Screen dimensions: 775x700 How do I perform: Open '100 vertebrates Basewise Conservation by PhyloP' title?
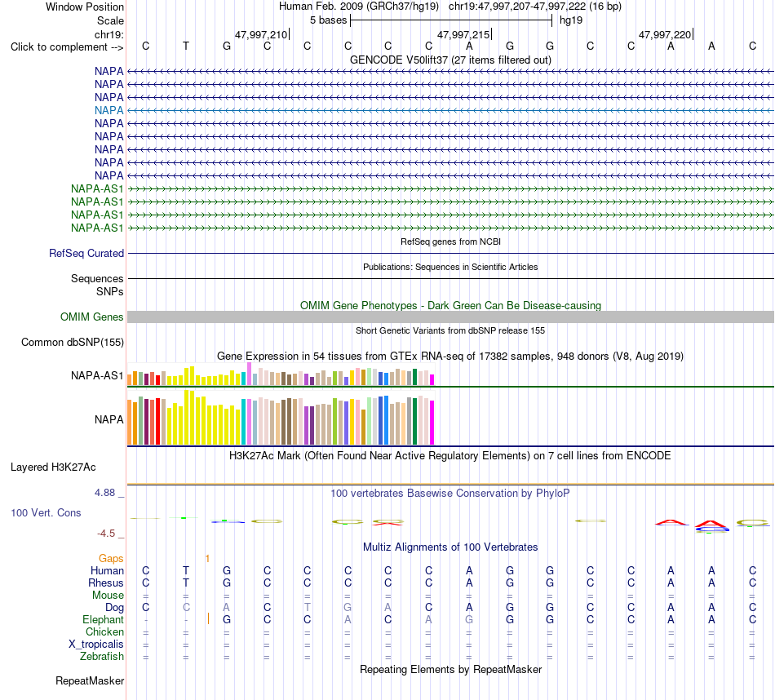coord(450,494)
